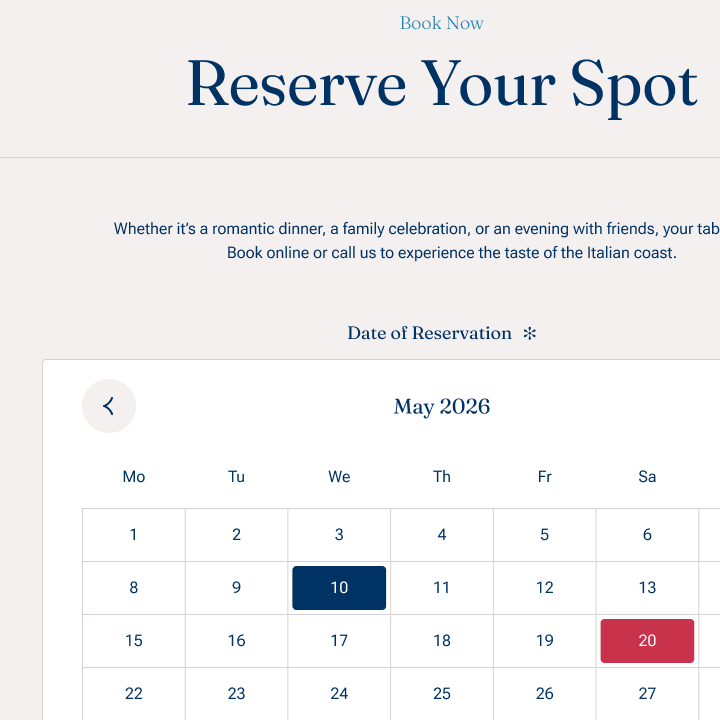720x720 pixels.
Task: Select Friday May 5
Action: coord(544,535)
